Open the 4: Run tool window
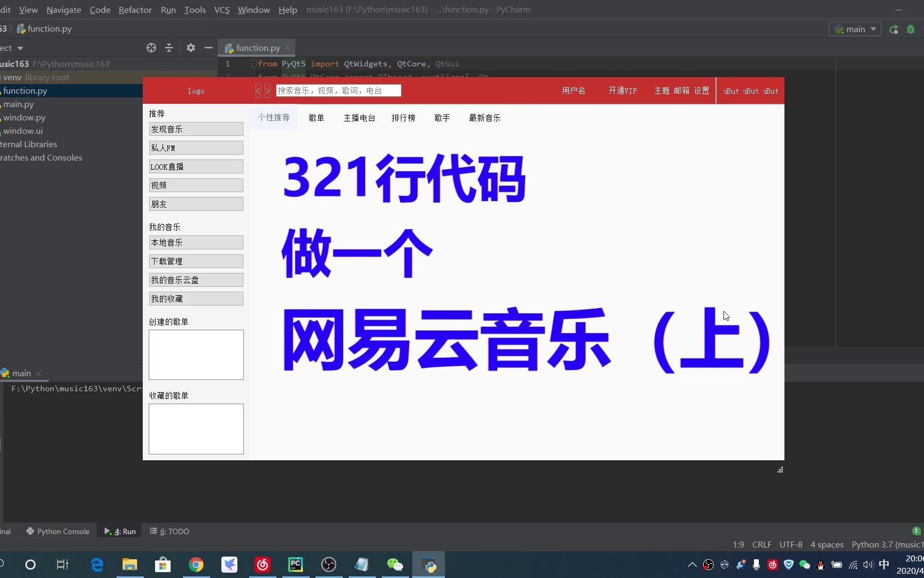This screenshot has width=924, height=578. click(120, 531)
